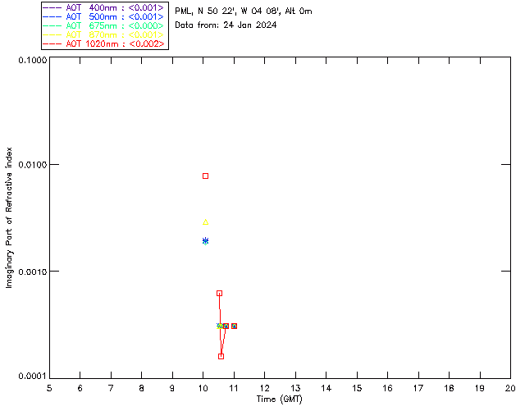Click the x-axis tick label 10
The width and height of the screenshot is (525, 420).
203,388
